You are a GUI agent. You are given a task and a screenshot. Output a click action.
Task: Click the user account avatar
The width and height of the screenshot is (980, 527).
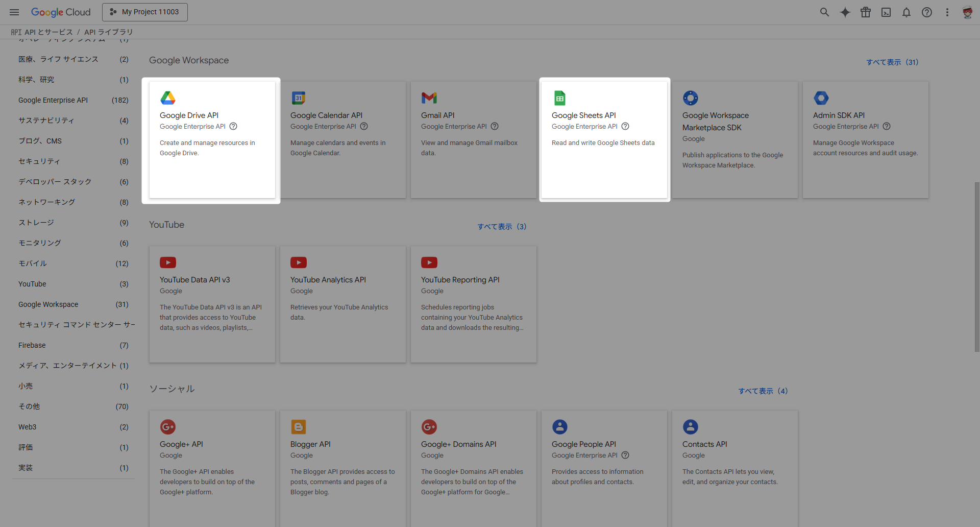coord(967,12)
